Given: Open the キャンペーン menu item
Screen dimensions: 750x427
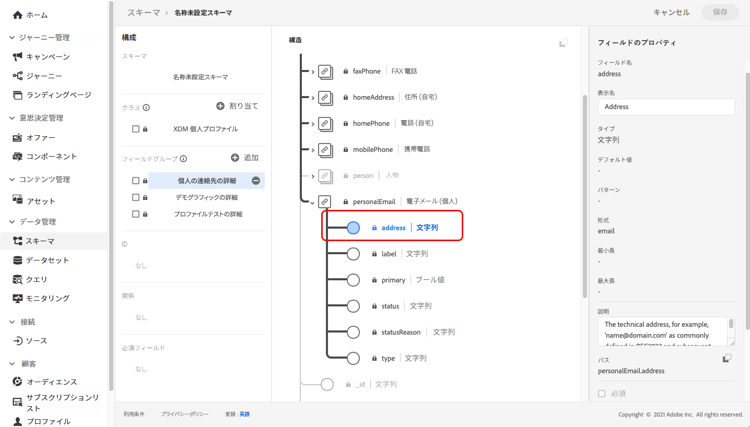Looking at the screenshot, I should point(48,57).
